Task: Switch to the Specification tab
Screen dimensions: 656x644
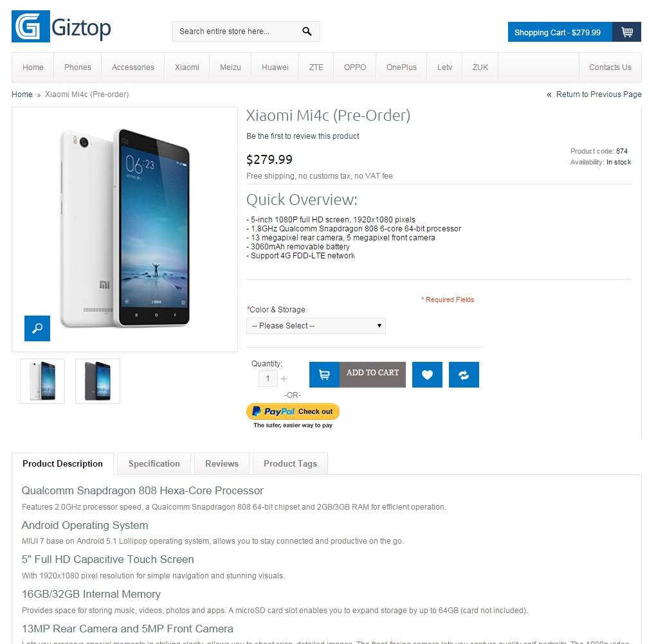Action: pos(154,464)
